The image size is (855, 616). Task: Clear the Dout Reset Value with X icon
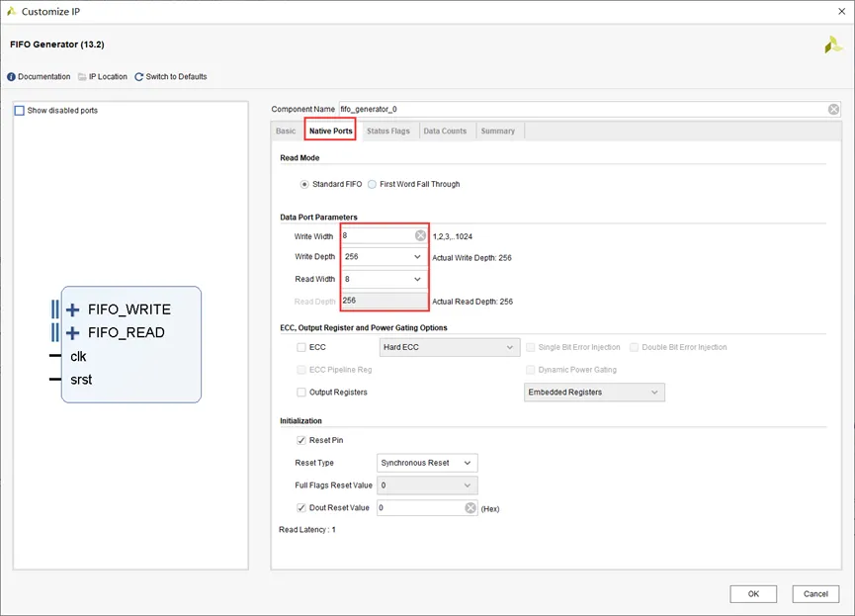pyautogui.click(x=470, y=508)
